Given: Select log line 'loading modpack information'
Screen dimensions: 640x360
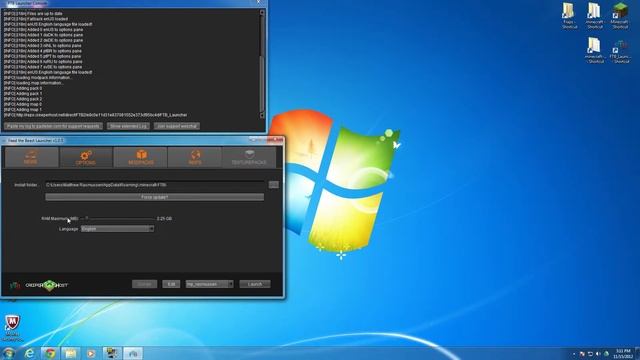Looking at the screenshot, I should 38,78.
